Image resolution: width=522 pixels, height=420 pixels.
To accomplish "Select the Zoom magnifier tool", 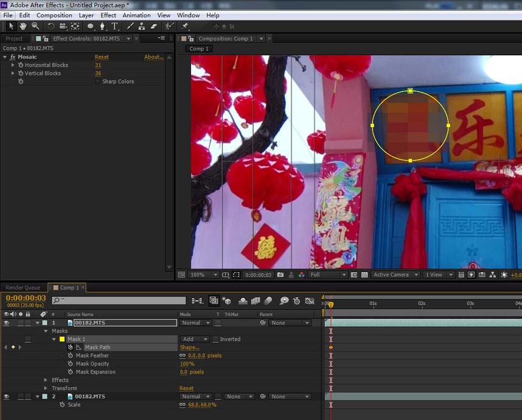I will coord(35,26).
